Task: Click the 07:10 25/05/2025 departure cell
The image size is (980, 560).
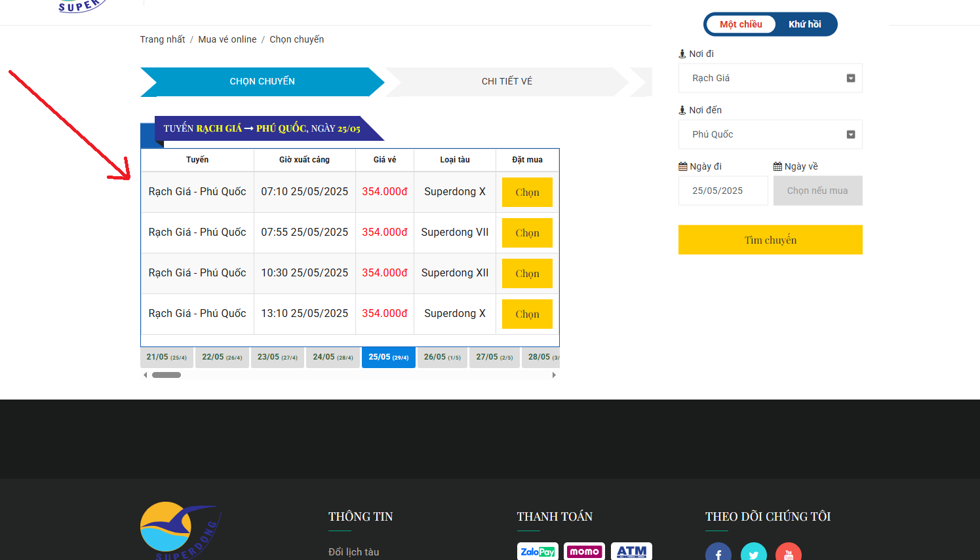Action: tap(305, 192)
